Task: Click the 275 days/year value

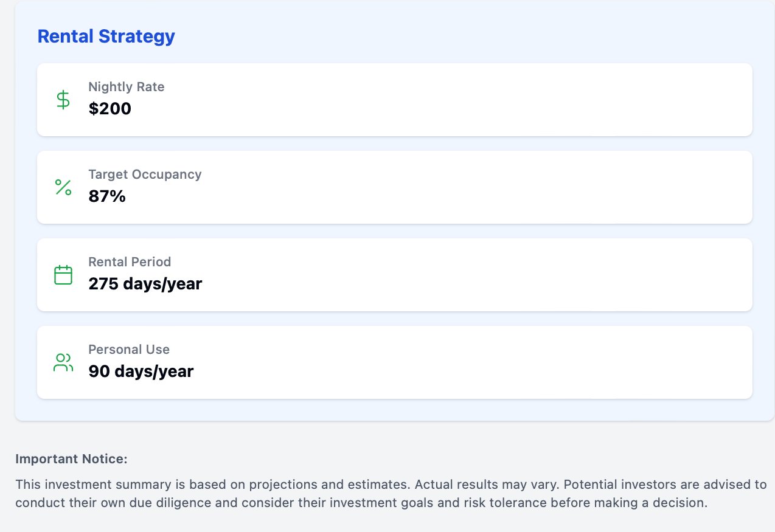Action: click(145, 284)
